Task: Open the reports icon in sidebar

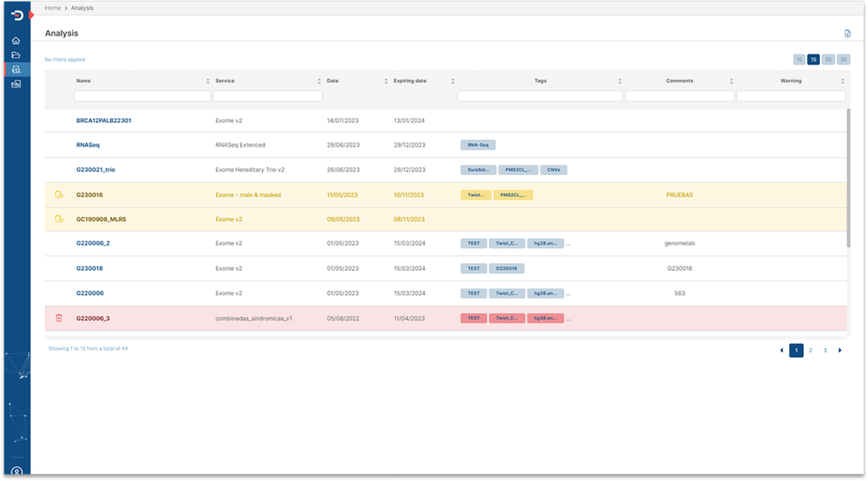Action: (x=16, y=84)
